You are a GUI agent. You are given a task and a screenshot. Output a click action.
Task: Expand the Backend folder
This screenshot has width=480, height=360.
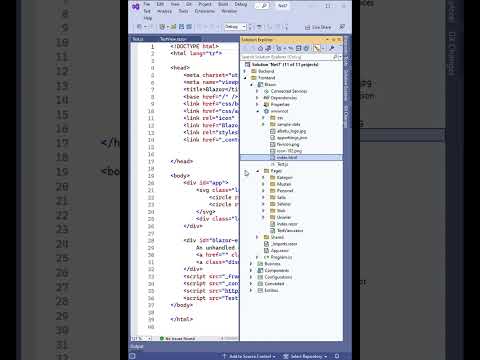[x=245, y=71]
